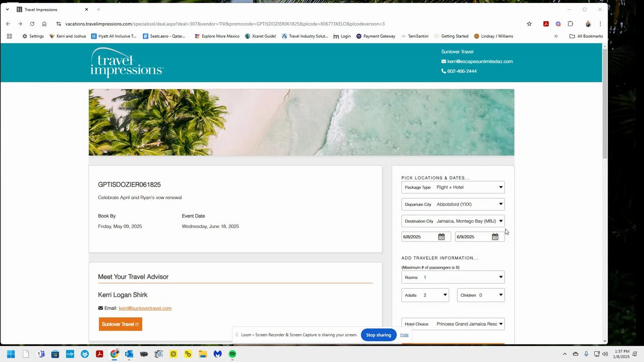Open the Rooms dropdown
This screenshot has width=644, height=362.
click(453, 278)
